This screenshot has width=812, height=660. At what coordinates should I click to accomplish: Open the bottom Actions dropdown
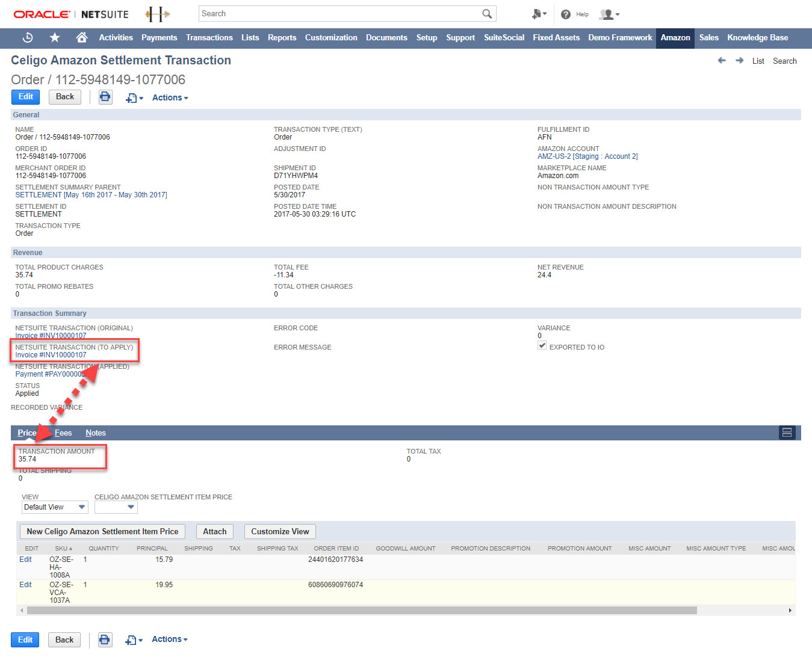pyautogui.click(x=170, y=639)
